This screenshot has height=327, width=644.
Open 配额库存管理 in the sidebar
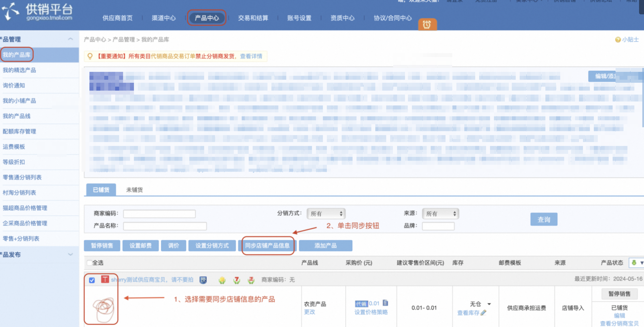click(19, 131)
